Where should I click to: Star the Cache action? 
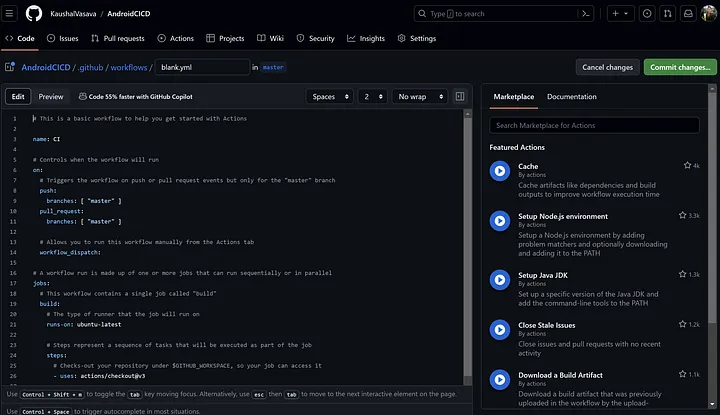coord(687,165)
